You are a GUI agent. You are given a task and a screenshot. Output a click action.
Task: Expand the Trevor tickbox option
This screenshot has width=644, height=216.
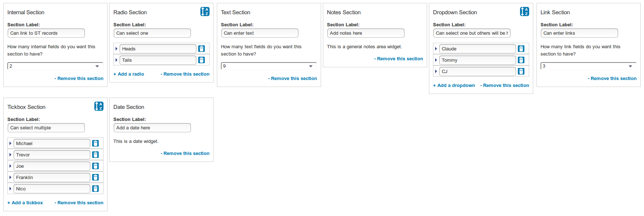(x=10, y=155)
